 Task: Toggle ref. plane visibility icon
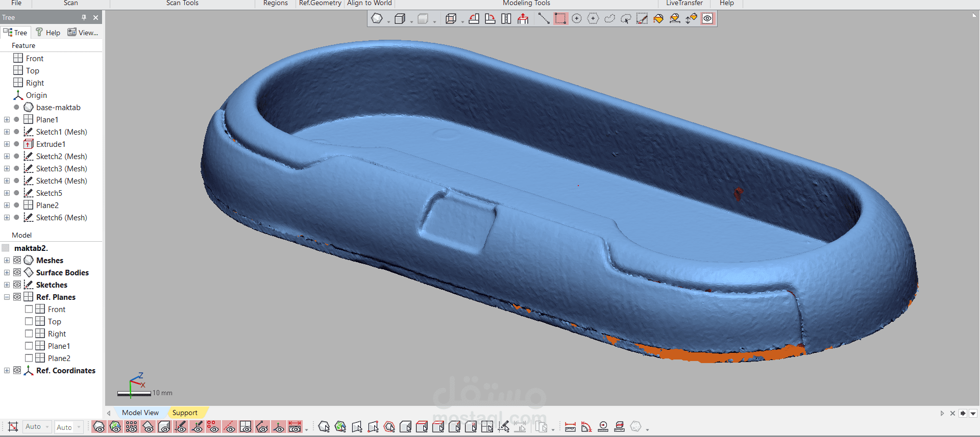tap(246, 427)
